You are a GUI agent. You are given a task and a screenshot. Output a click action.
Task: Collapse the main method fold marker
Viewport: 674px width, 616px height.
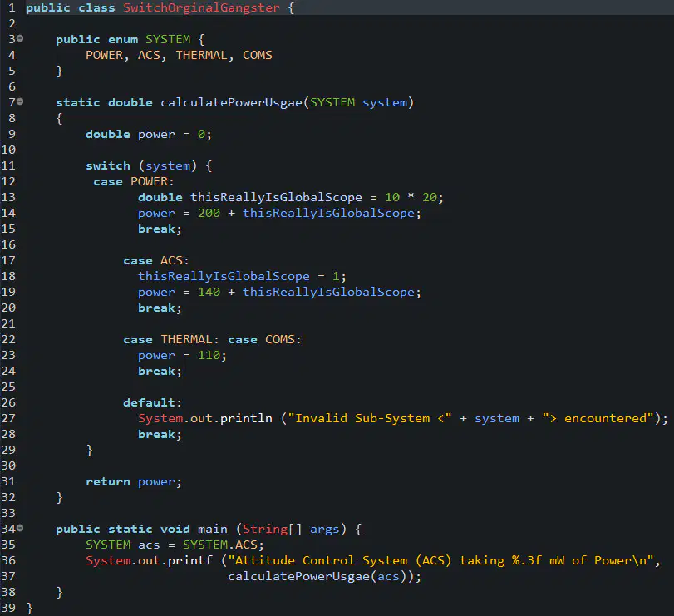pos(20,529)
